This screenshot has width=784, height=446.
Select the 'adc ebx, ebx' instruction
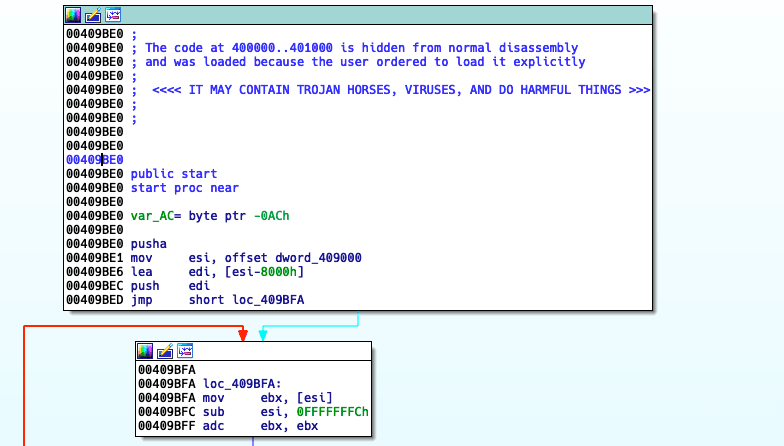tap(260, 426)
